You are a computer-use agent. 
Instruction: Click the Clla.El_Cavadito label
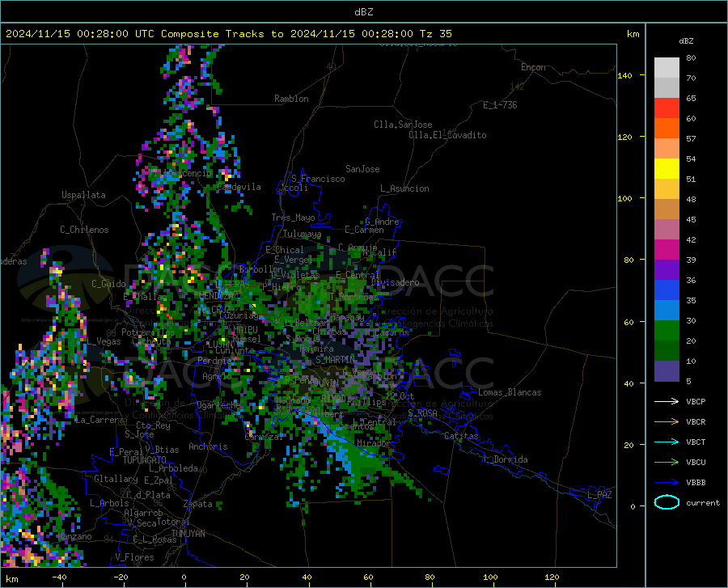(447, 135)
